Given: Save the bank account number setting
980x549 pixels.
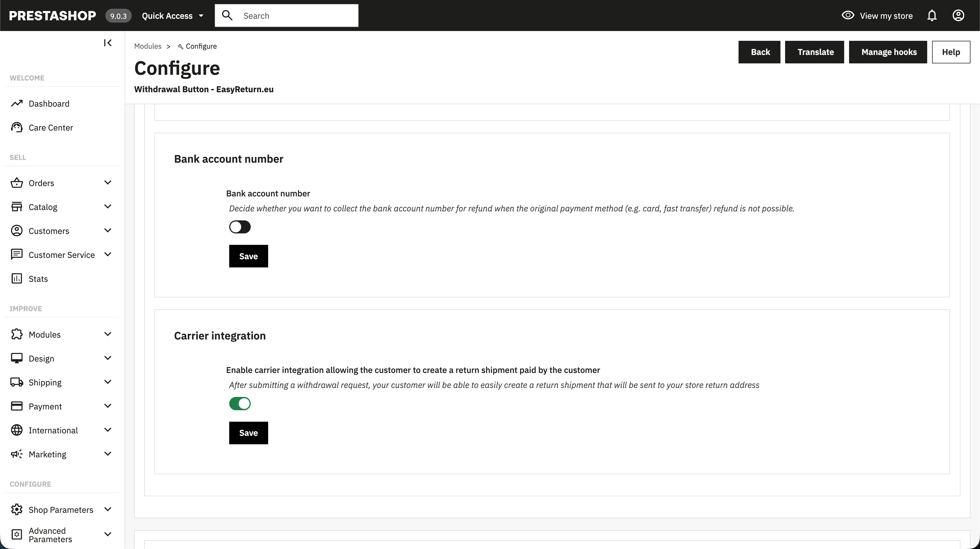Looking at the screenshot, I should (x=249, y=256).
